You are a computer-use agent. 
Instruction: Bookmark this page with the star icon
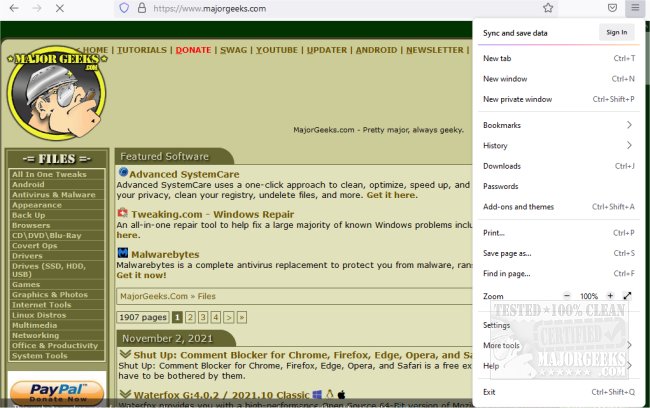tap(548, 8)
